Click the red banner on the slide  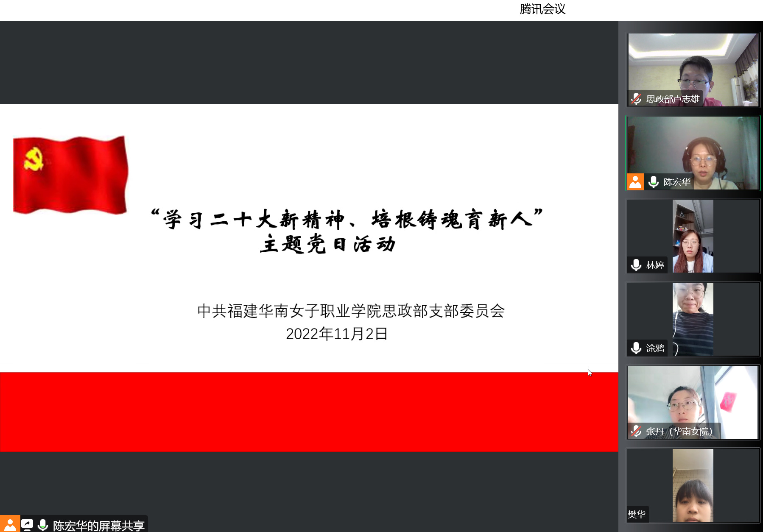[309, 412]
